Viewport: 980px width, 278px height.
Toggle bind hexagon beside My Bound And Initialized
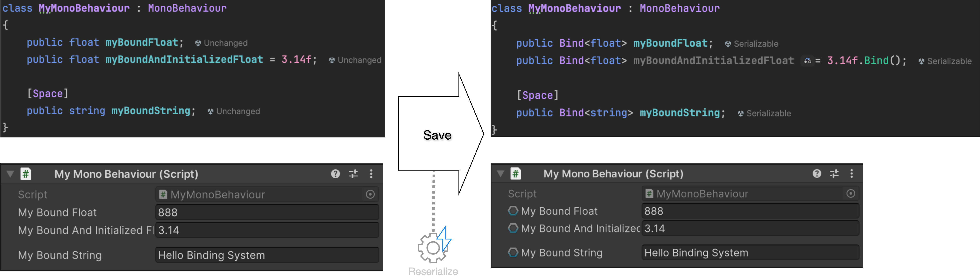[513, 228]
